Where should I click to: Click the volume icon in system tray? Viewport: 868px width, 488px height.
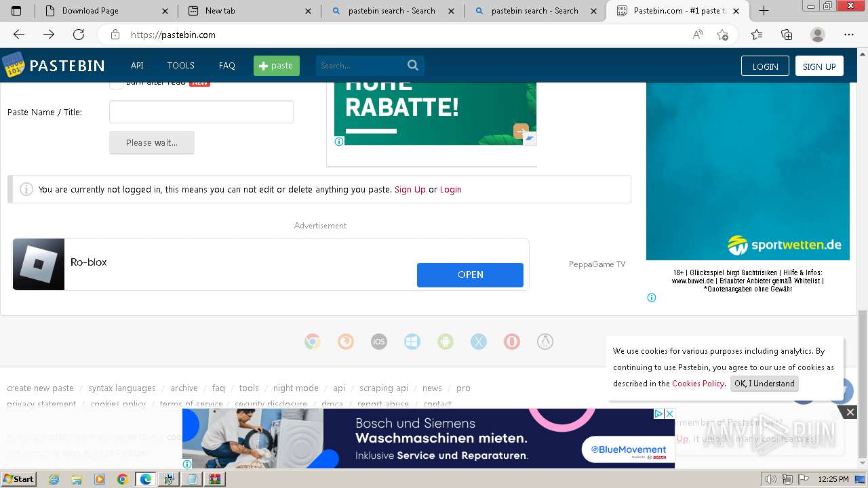point(770,479)
